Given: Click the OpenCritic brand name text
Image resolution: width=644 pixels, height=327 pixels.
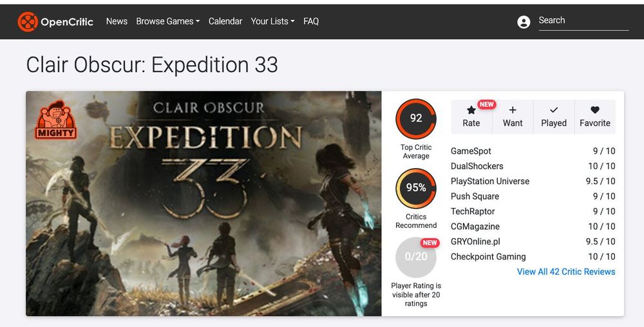Looking at the screenshot, I should point(67,22).
